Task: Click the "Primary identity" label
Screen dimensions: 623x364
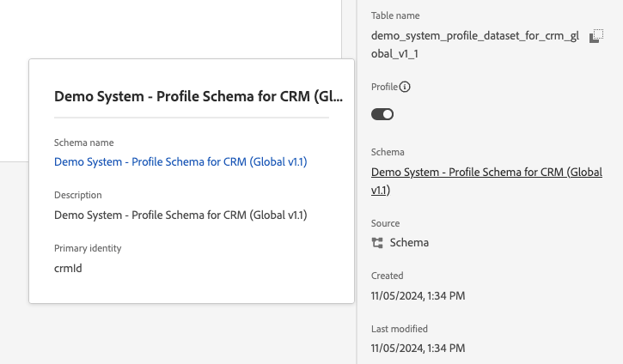Action: [x=88, y=248]
